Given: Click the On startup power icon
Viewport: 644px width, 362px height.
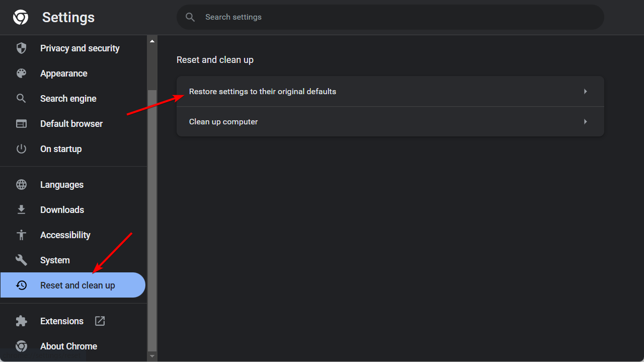Looking at the screenshot, I should click(x=21, y=149).
